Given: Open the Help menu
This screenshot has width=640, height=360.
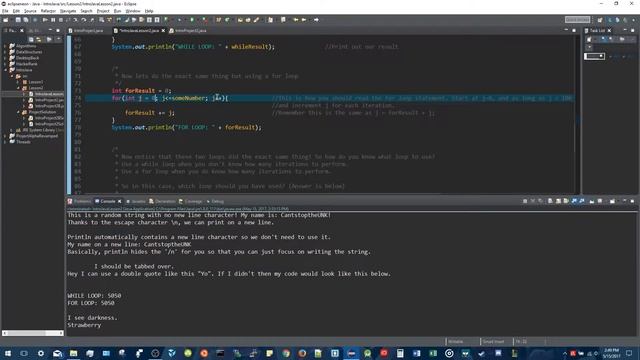Looking at the screenshot, I should [149, 11].
